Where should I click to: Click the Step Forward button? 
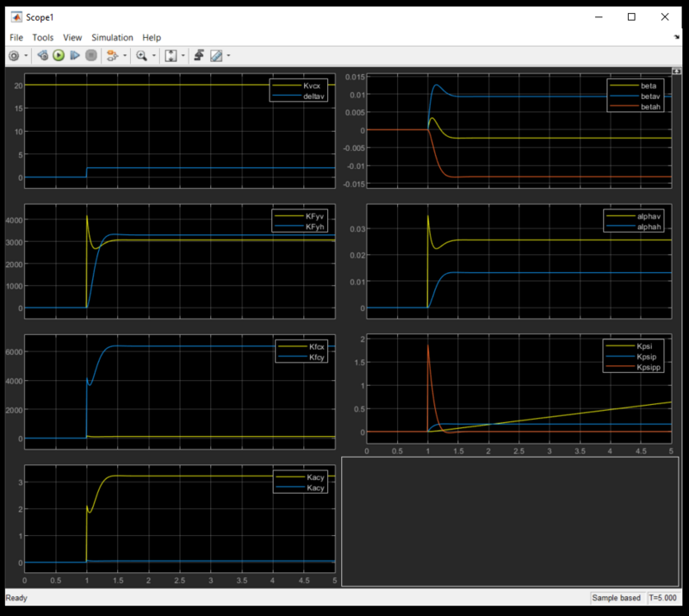(75, 56)
